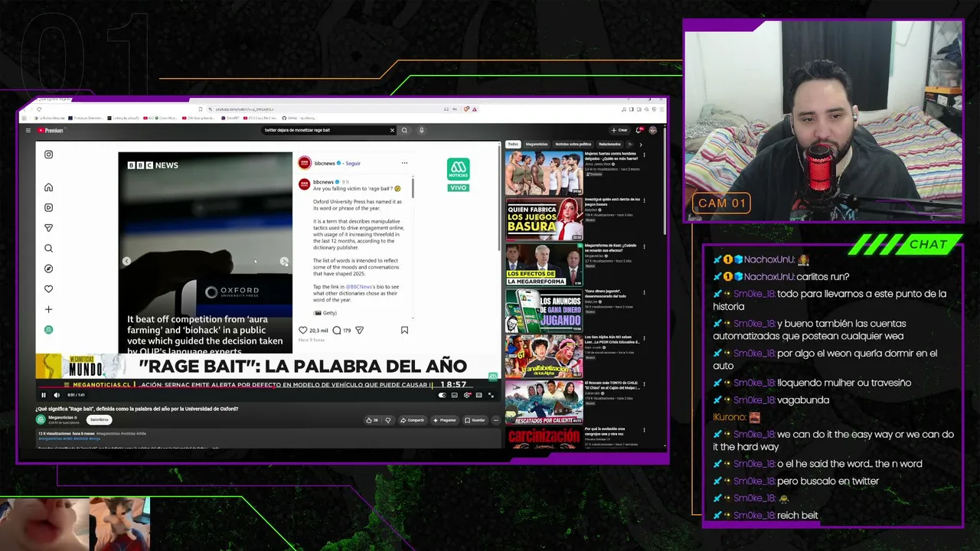Open Instagram direct messages icon
Screen dimensions: 980x551
(x=48, y=228)
